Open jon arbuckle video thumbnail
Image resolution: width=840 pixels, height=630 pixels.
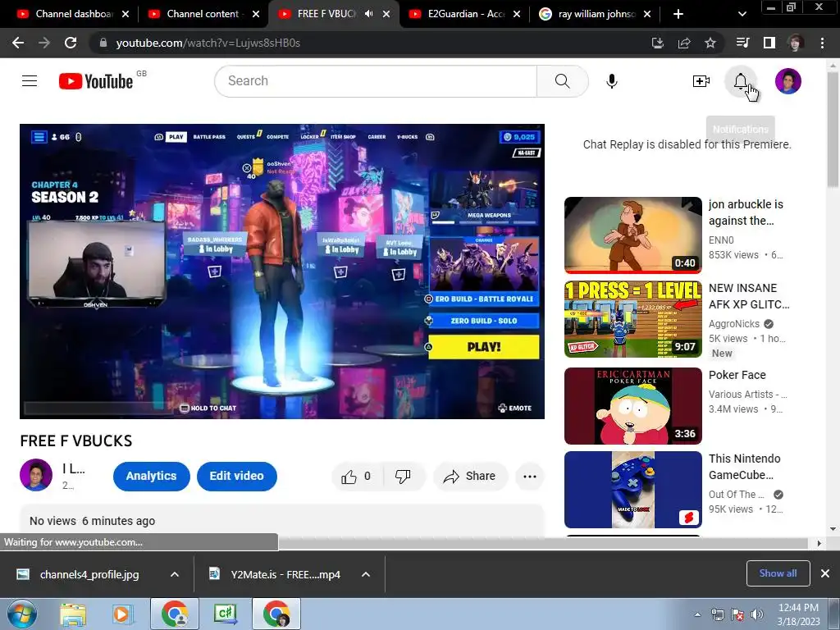[633, 235]
